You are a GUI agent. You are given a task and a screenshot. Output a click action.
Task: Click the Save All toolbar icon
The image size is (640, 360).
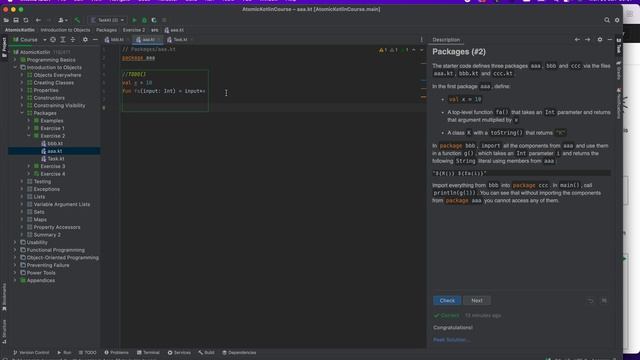pos(16,20)
